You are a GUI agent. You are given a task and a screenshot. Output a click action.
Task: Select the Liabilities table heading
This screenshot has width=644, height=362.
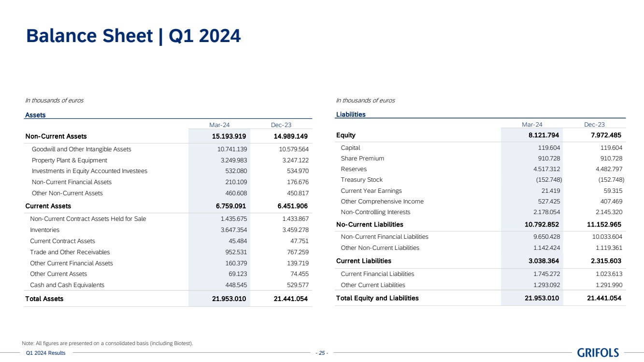pyautogui.click(x=351, y=115)
